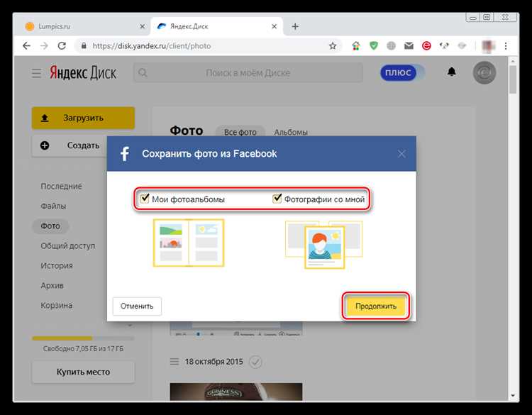Viewport: 532px width, 415px height.
Task: Open 'История' in sidebar
Action: (x=56, y=265)
